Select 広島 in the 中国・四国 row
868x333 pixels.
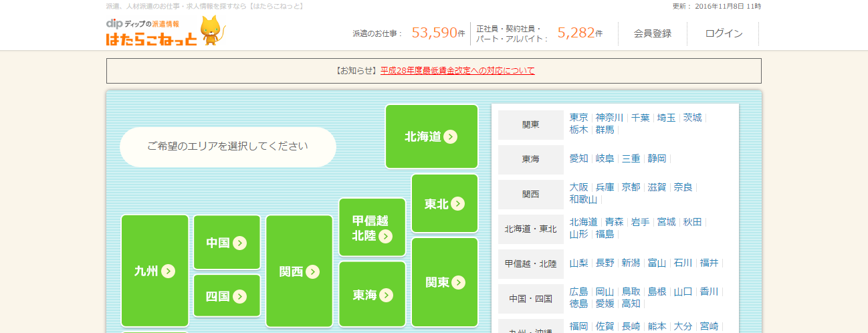tap(578, 292)
